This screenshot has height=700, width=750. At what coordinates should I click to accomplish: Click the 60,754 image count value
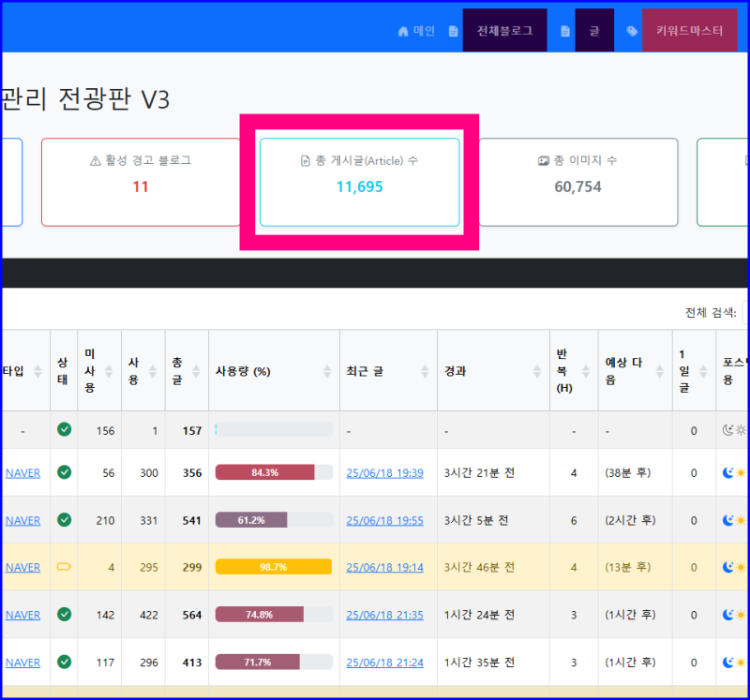point(577,187)
